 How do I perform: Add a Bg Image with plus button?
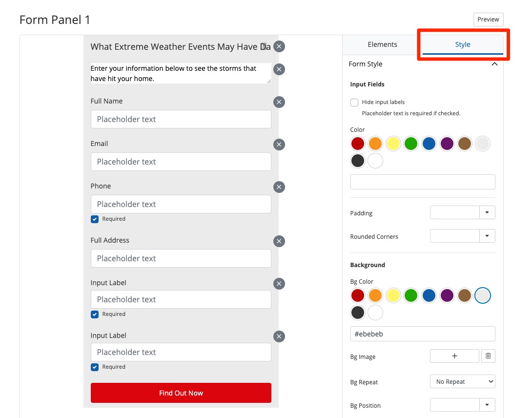(454, 356)
